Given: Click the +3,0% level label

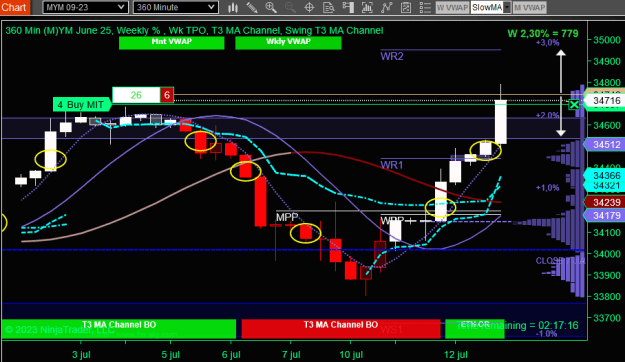Looking at the screenshot, I should coord(547,43).
